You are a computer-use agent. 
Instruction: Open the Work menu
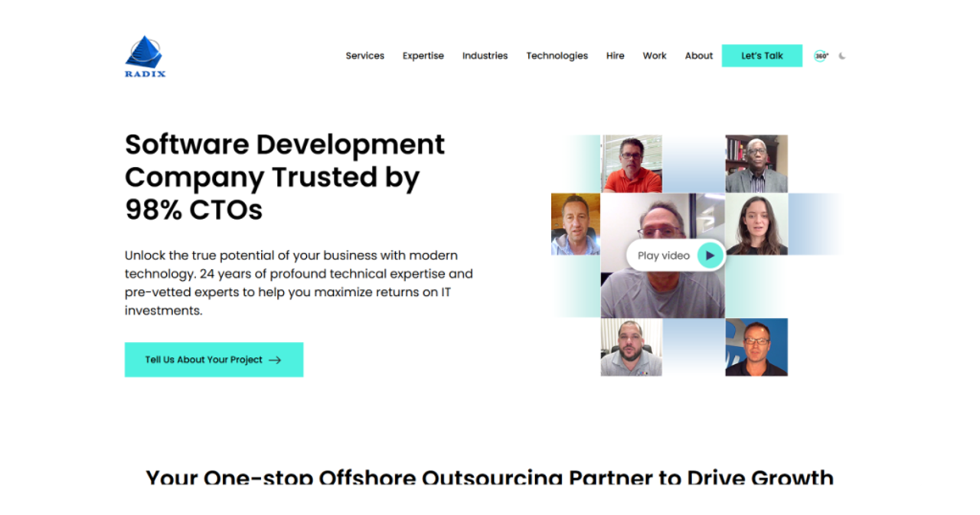(x=655, y=56)
